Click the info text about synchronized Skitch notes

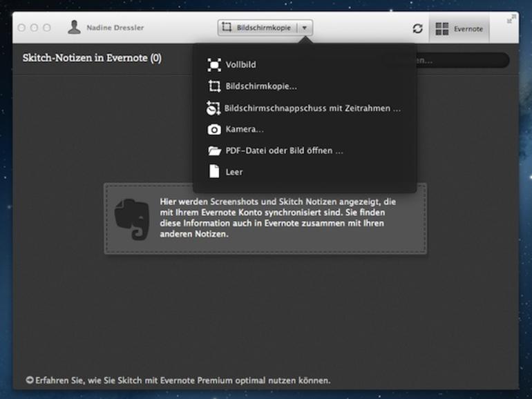[278, 217]
